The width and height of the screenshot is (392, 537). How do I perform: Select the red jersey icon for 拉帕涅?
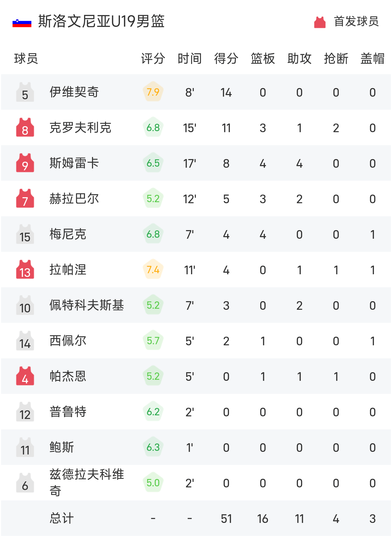pos(25,270)
